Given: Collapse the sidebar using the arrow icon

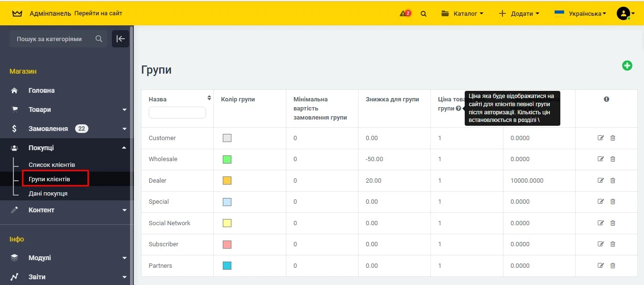Looking at the screenshot, I should (120, 39).
